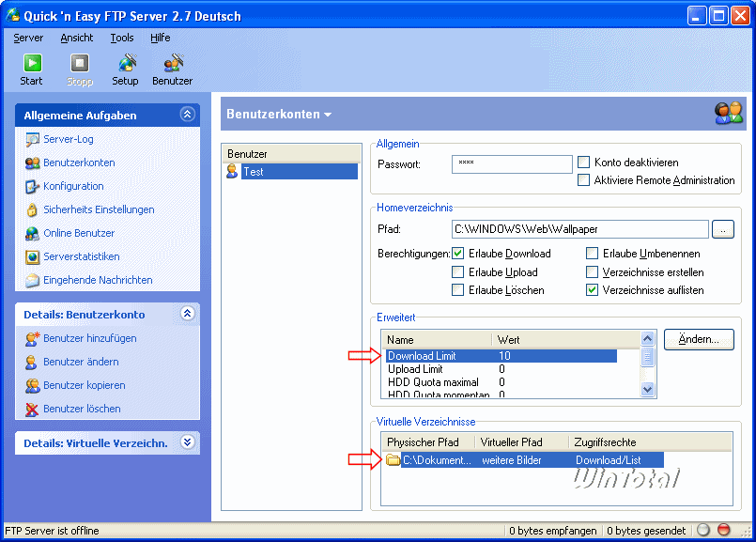Open the Server menu
This screenshot has width=756, height=542.
tap(28, 38)
